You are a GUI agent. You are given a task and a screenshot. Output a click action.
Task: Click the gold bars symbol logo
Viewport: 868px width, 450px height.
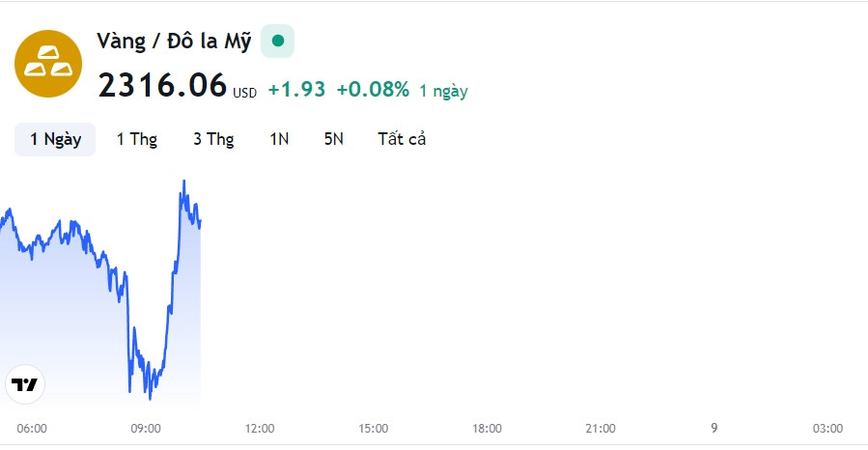(x=48, y=64)
